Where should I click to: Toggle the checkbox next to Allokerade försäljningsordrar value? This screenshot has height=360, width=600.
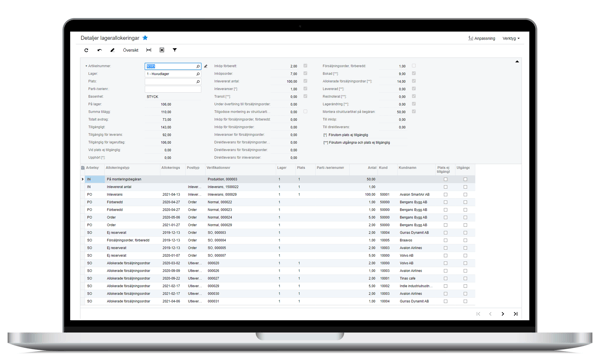click(414, 81)
